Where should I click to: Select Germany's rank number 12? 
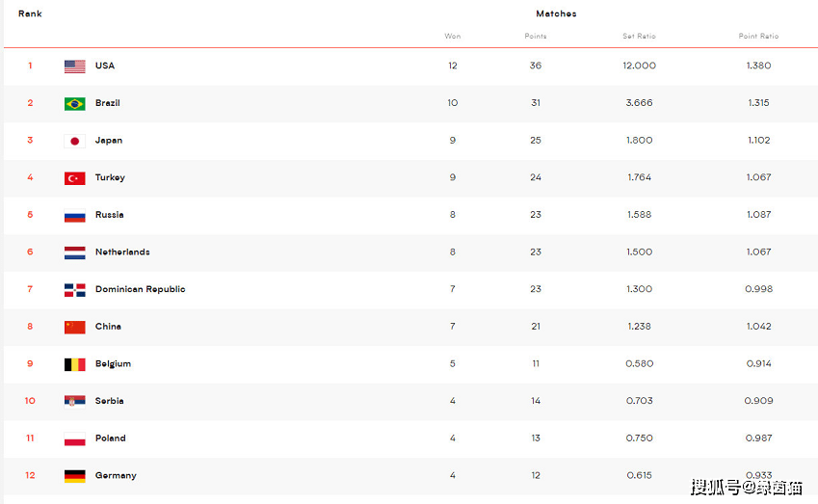pyautogui.click(x=30, y=475)
